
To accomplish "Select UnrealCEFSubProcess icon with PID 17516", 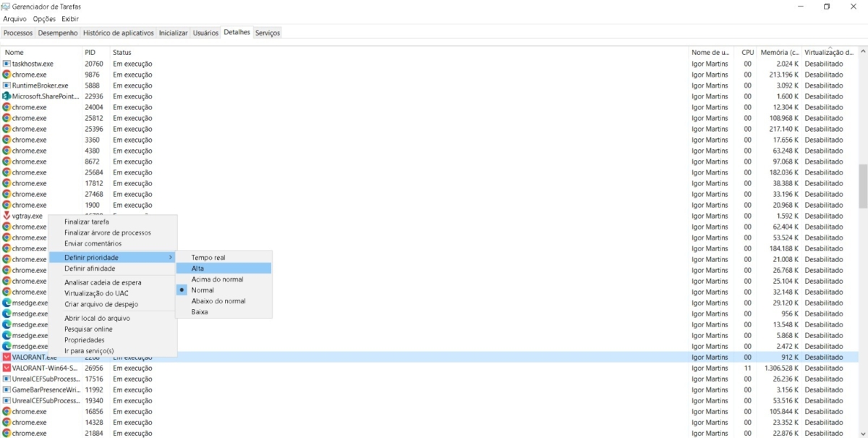I will [7, 379].
